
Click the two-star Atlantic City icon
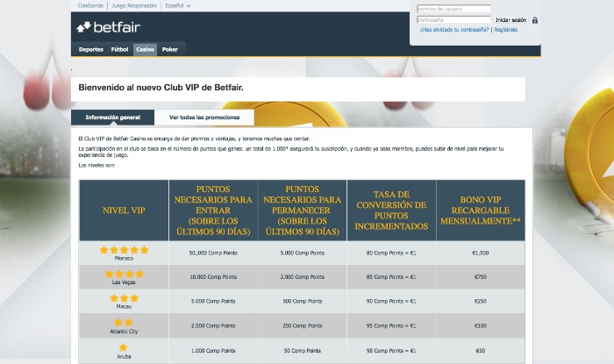124,323
